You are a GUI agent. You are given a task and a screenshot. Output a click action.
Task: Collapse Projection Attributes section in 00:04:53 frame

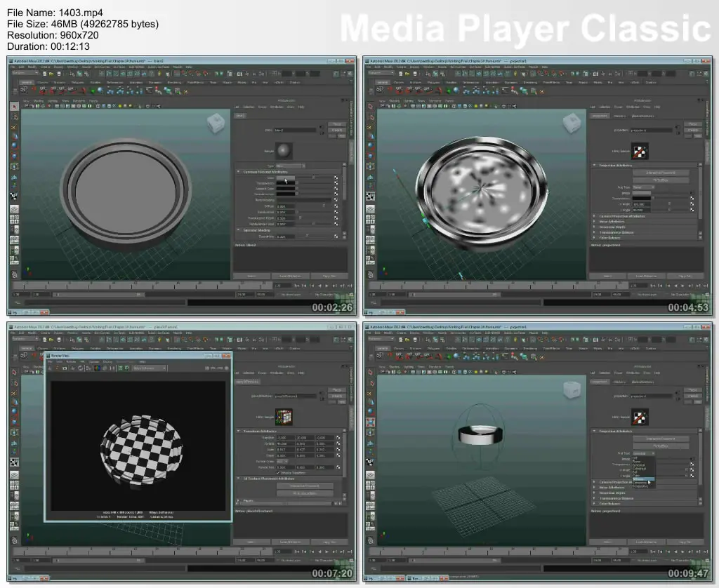(594, 165)
